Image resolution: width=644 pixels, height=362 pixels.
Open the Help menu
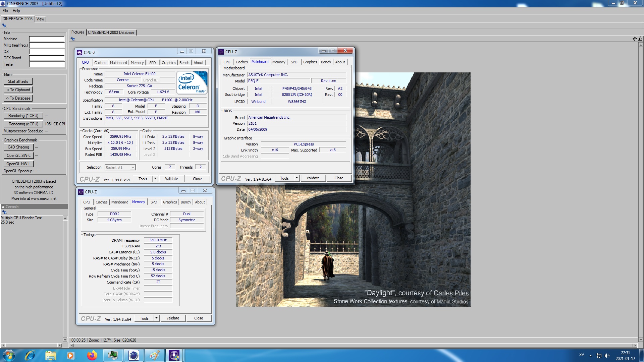pyautogui.click(x=16, y=11)
